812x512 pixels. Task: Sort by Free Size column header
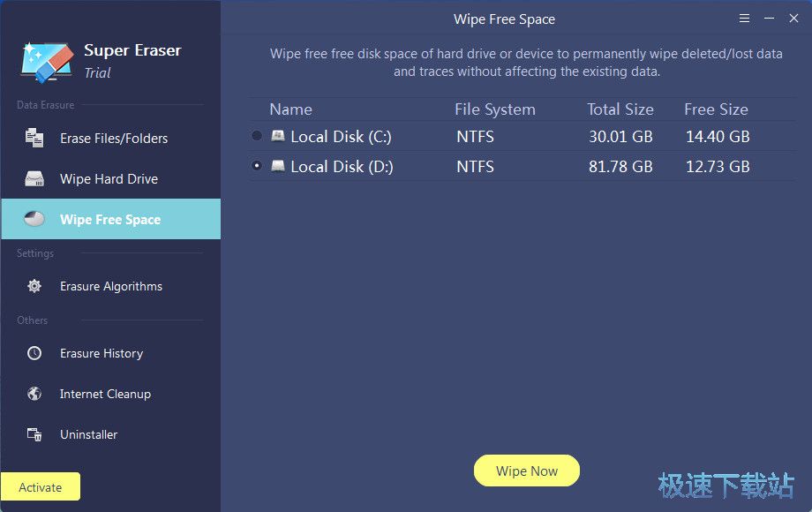[716, 109]
